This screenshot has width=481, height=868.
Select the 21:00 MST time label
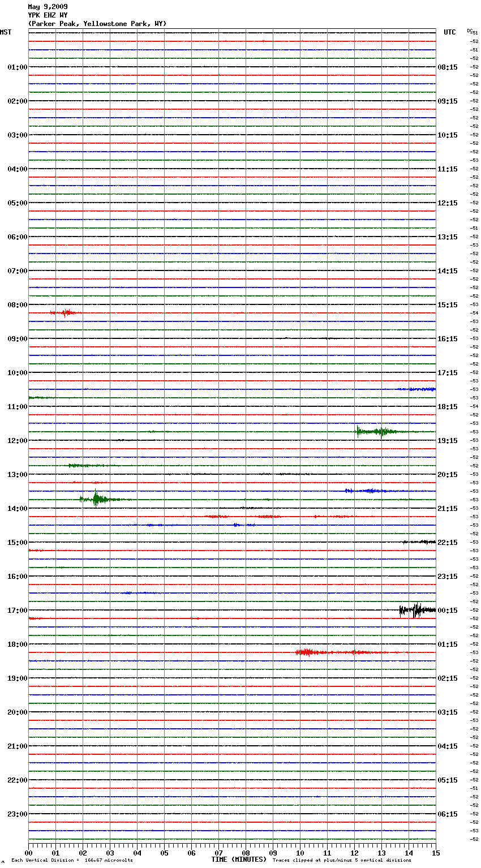[x=18, y=746]
